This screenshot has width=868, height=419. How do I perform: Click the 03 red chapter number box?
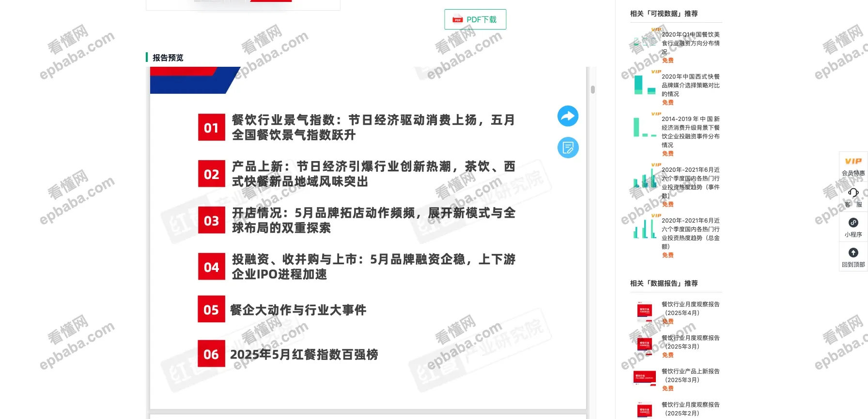pyautogui.click(x=212, y=220)
